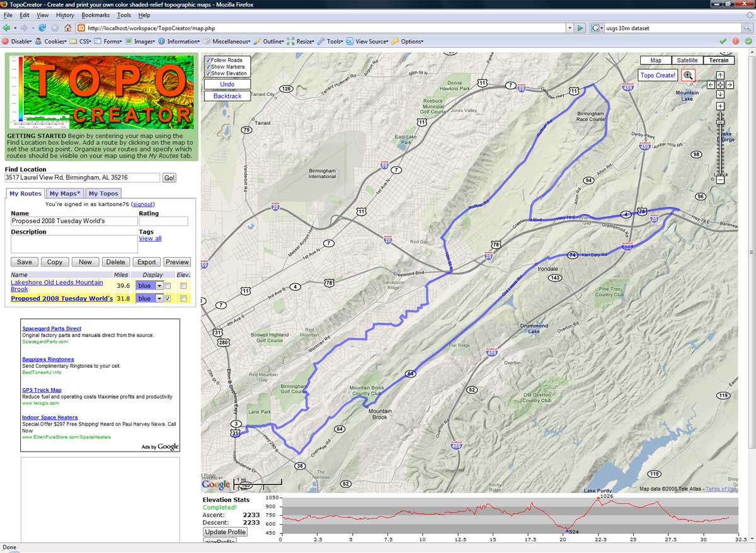This screenshot has height=553, width=756.
Task: Pan the map left with the arrow
Action: [x=711, y=84]
